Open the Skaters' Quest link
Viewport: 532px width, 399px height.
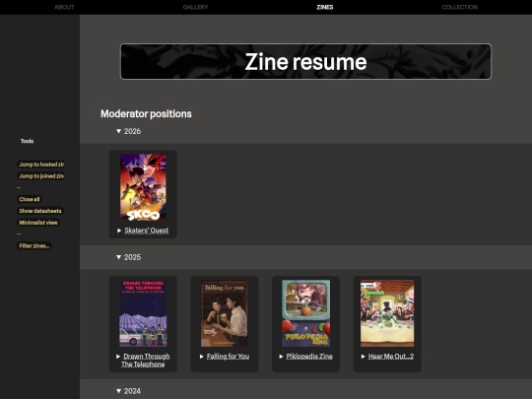pos(146,231)
